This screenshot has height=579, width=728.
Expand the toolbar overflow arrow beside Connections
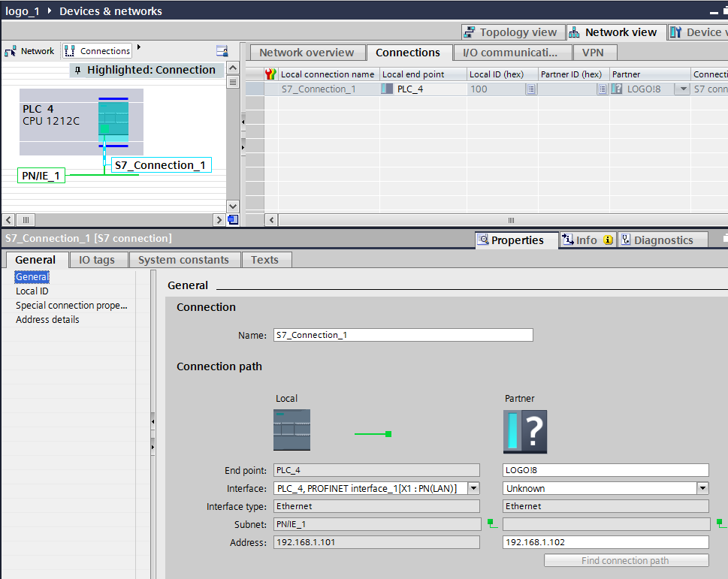coord(138,47)
